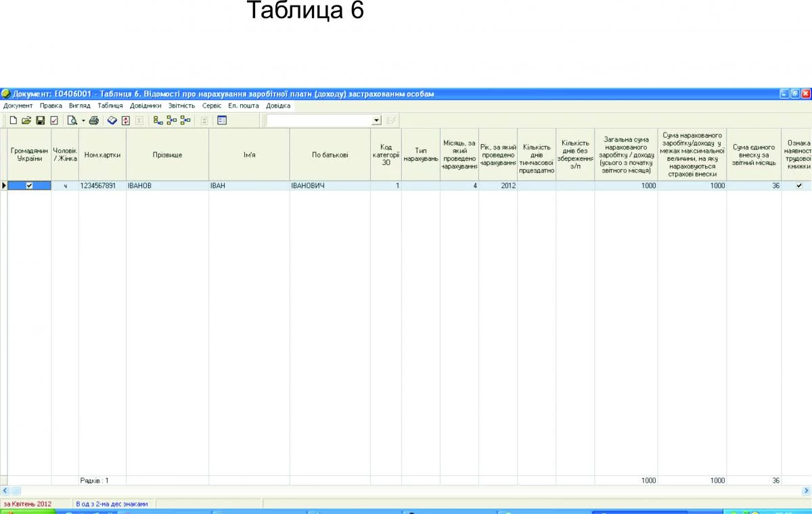Screen dimensions: 812x514
Task: Click the cell with card number 1234567891
Action: point(102,185)
